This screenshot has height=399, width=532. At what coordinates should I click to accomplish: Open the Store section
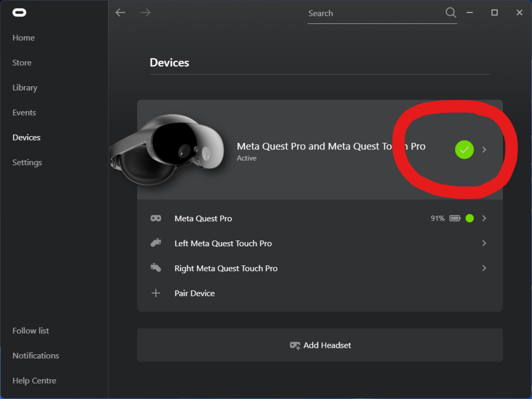tap(22, 63)
